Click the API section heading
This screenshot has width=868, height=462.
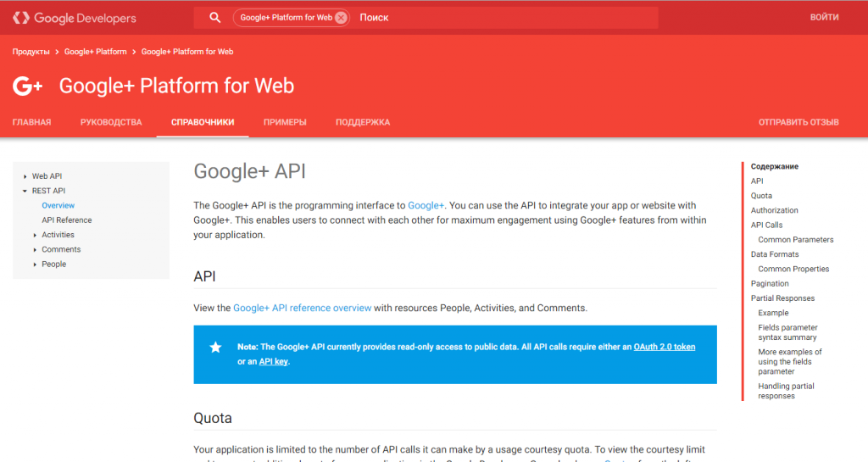tap(204, 276)
